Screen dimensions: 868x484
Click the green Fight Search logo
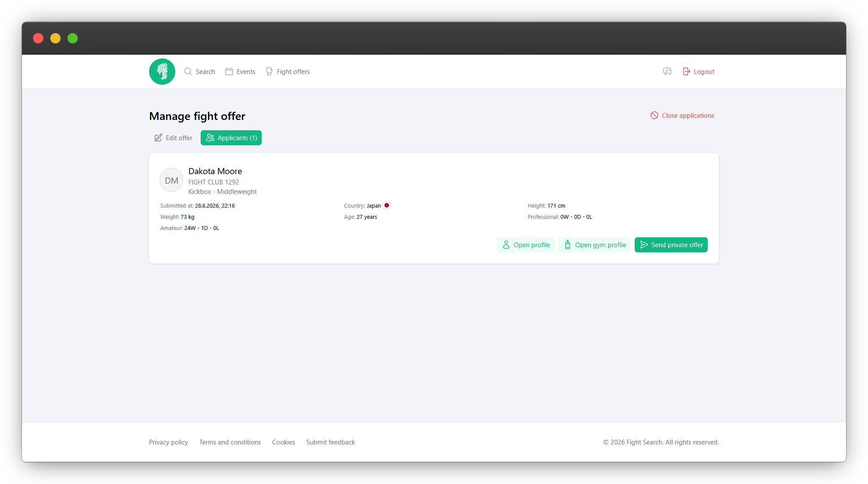click(x=162, y=71)
